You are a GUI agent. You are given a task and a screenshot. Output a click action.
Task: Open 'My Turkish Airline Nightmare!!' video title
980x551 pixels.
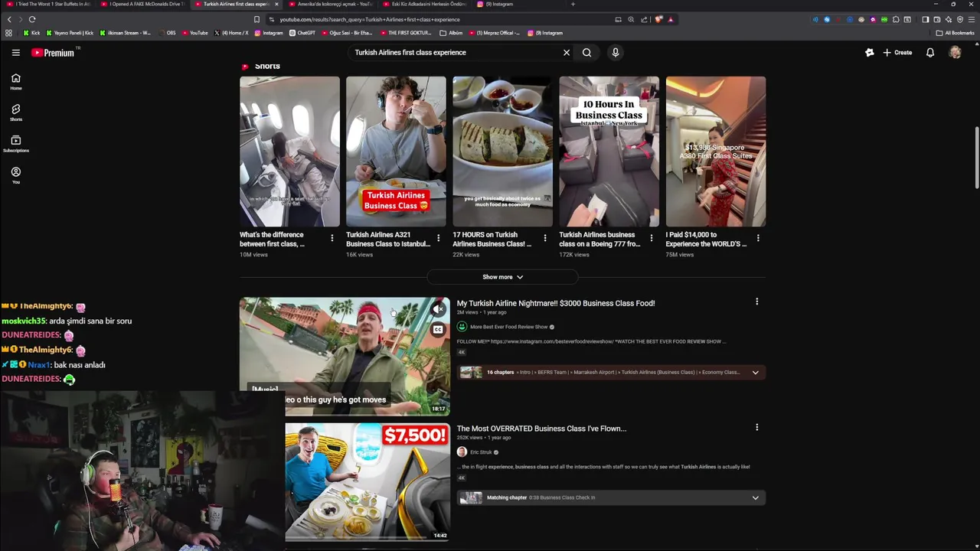pyautogui.click(x=556, y=303)
